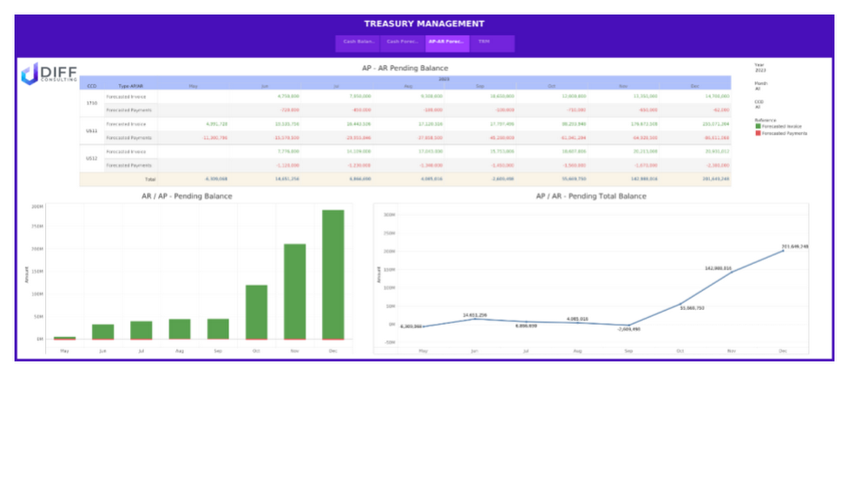Open the Cash Balance tab
Viewport: 868px width, 488px height.
tap(358, 43)
